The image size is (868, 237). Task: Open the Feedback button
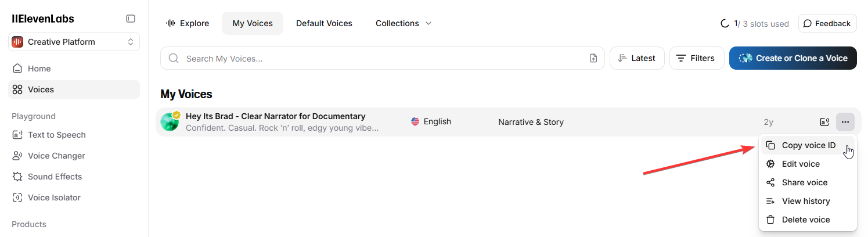827,23
